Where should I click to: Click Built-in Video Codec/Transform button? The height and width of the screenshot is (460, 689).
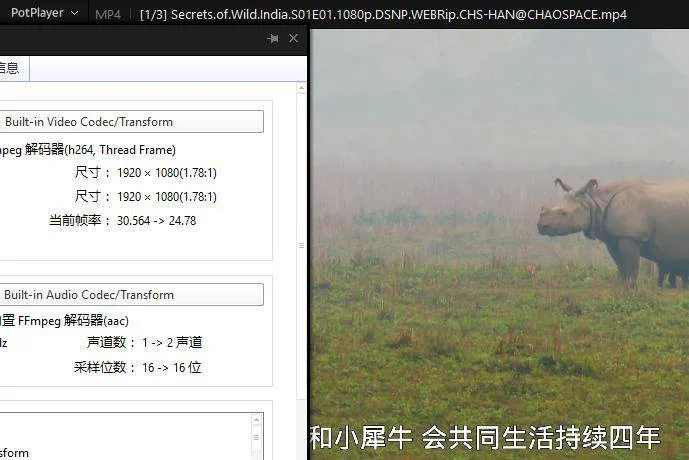pos(132,122)
